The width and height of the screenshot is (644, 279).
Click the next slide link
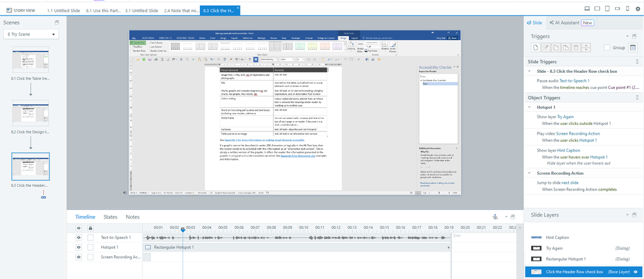(569, 183)
